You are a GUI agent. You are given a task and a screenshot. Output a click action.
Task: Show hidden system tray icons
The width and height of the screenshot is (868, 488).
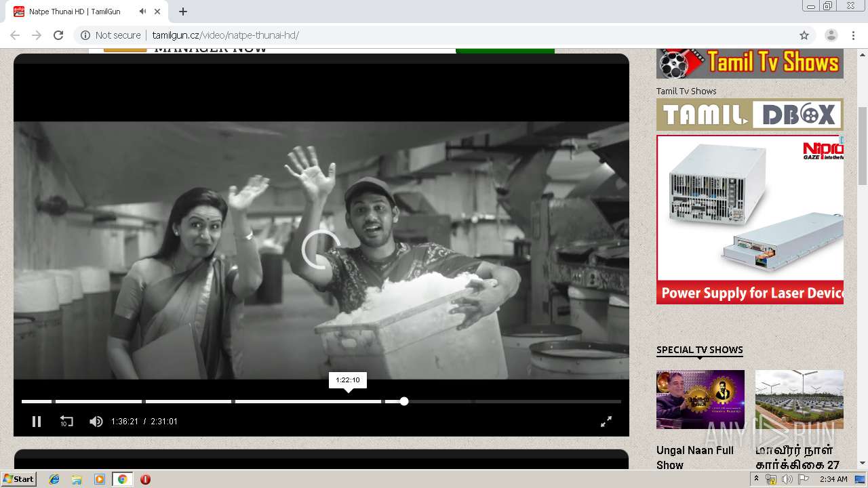[757, 479]
